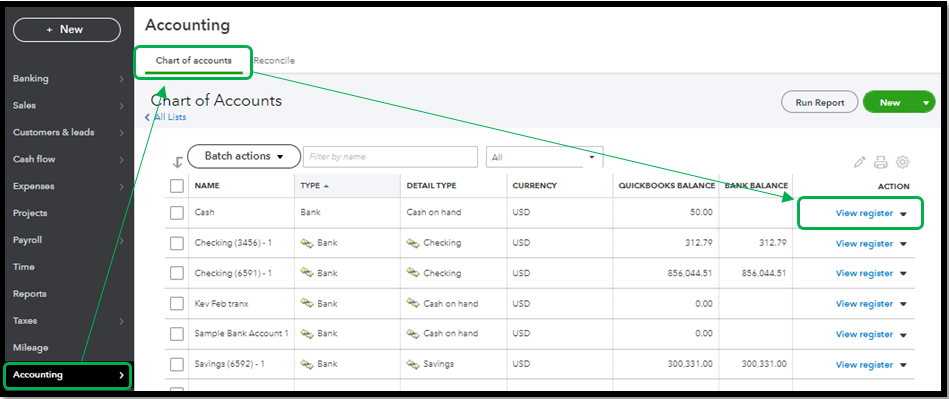949x399 pixels.
Task: Open View register for Checking (3456) - 1
Action: click(864, 243)
